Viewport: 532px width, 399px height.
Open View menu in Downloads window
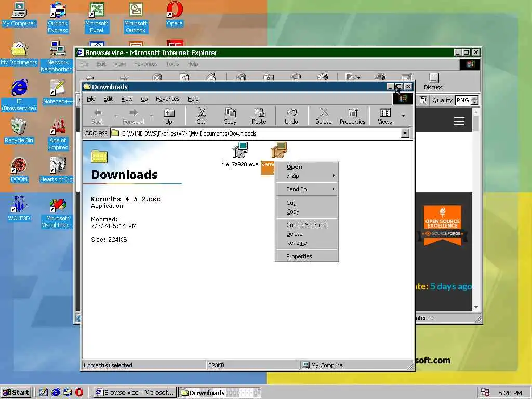point(127,99)
